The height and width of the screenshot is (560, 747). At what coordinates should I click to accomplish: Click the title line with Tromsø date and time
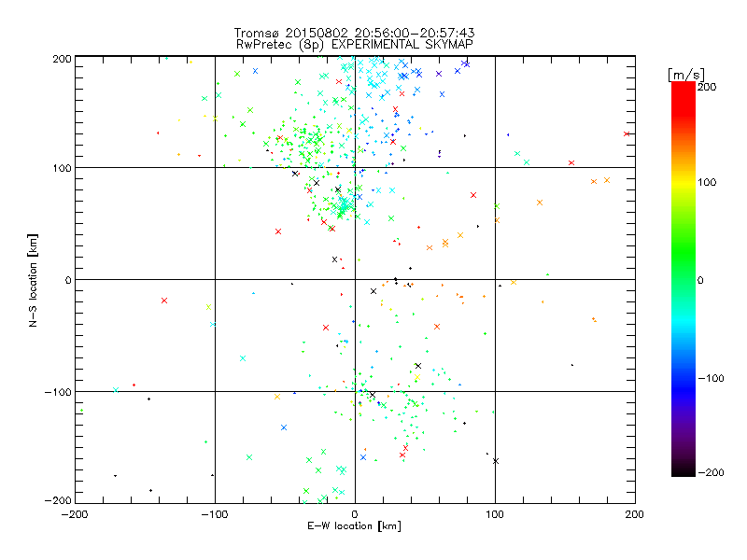354,33
